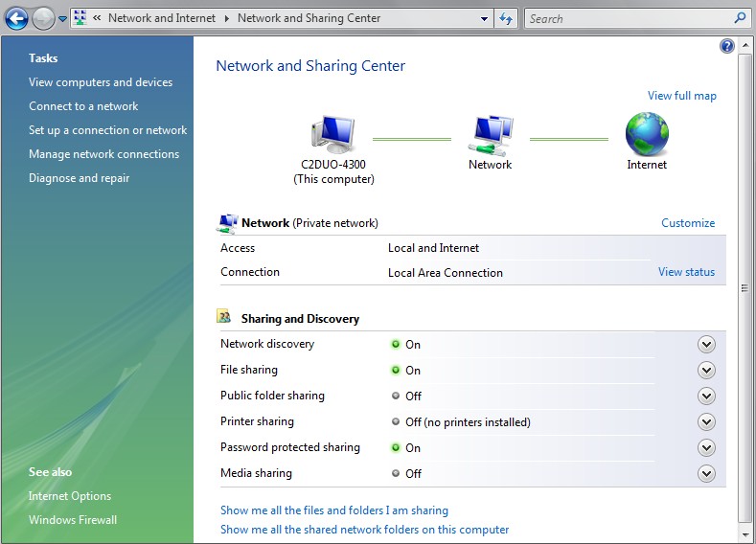The image size is (756, 544).
Task: Click Public folder sharing Off indicator
Action: 396,396
